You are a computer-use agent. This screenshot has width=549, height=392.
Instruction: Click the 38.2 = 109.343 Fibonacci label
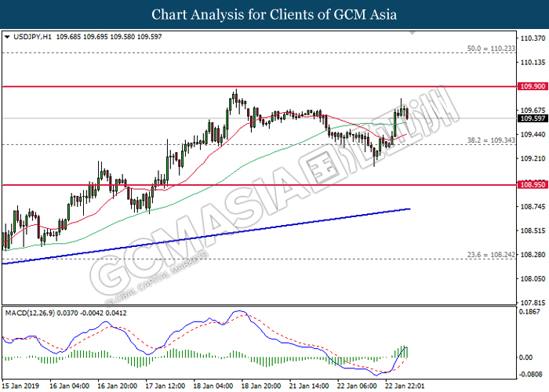tap(491, 140)
